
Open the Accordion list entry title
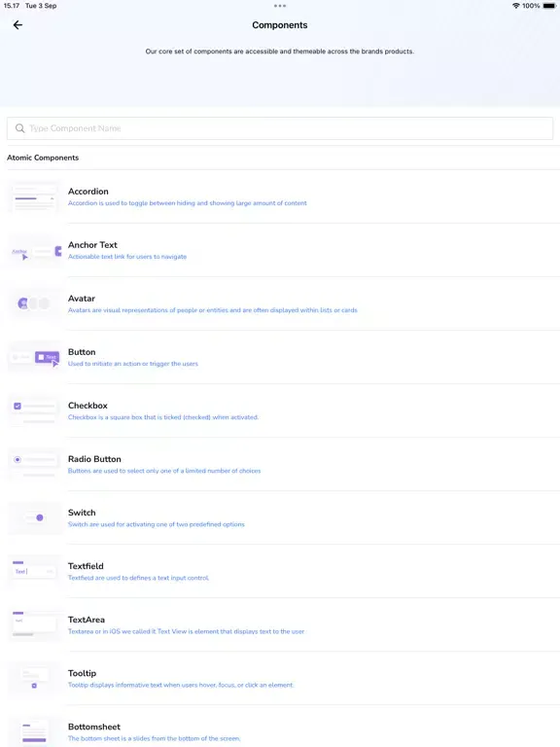point(88,191)
